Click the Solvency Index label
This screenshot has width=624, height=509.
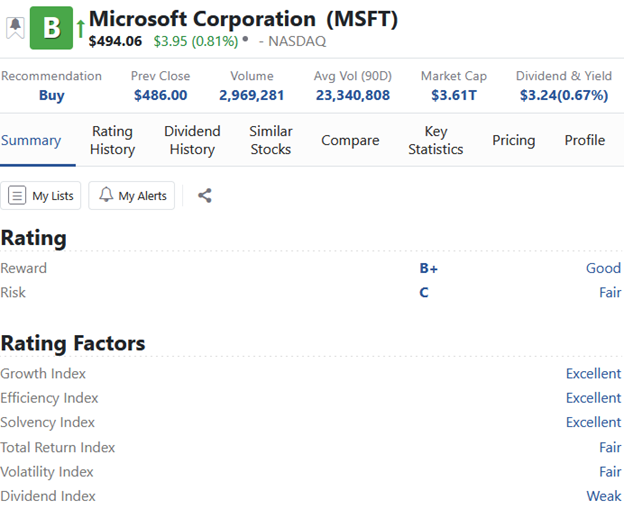[48, 423]
